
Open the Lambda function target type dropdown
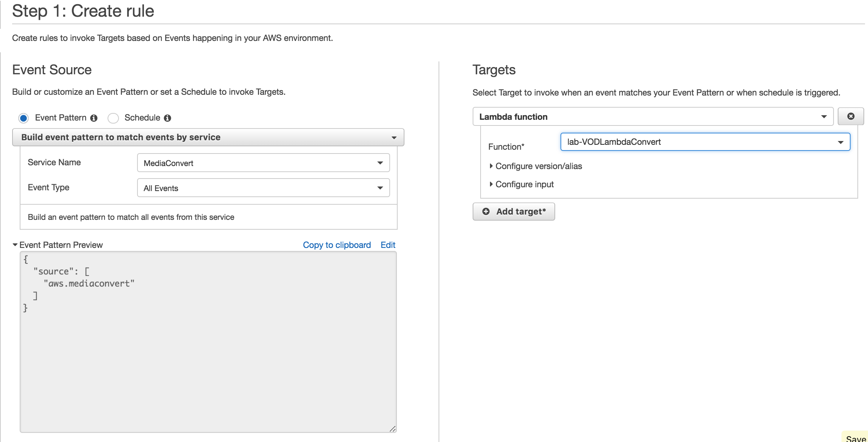pos(653,117)
